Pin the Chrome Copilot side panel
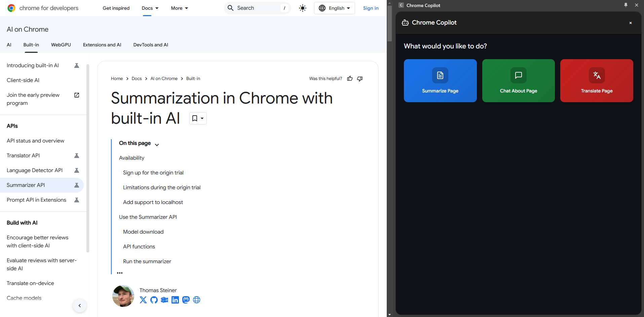This screenshot has height=317, width=644. click(x=626, y=5)
